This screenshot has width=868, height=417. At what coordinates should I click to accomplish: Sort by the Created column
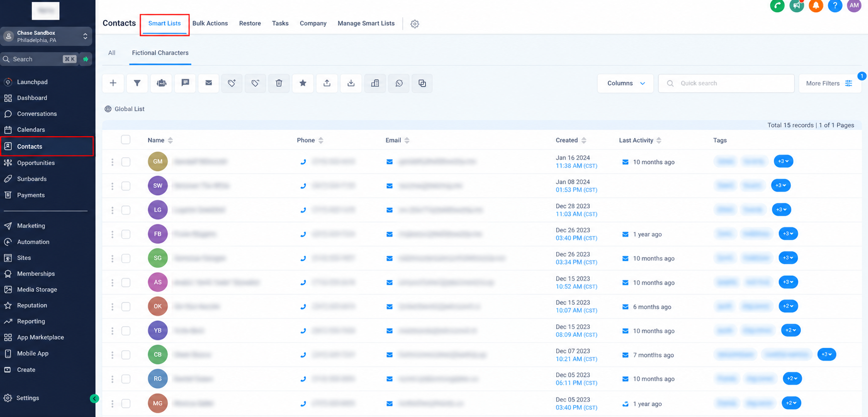click(571, 140)
